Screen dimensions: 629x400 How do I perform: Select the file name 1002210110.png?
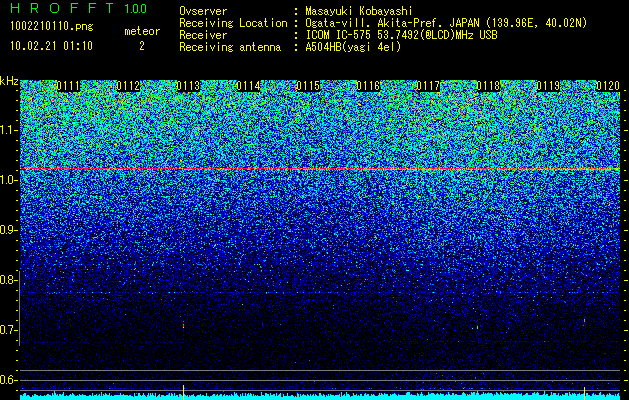52,27
